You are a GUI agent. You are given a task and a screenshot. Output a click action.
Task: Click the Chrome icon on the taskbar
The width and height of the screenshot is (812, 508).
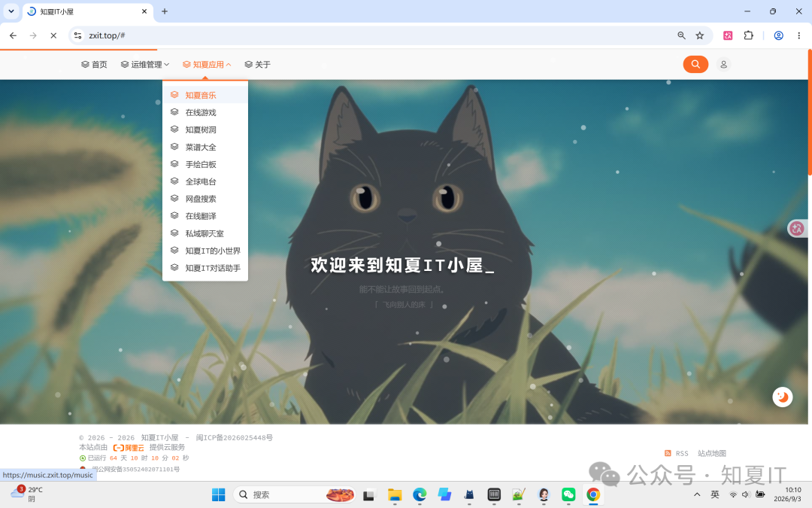point(593,495)
